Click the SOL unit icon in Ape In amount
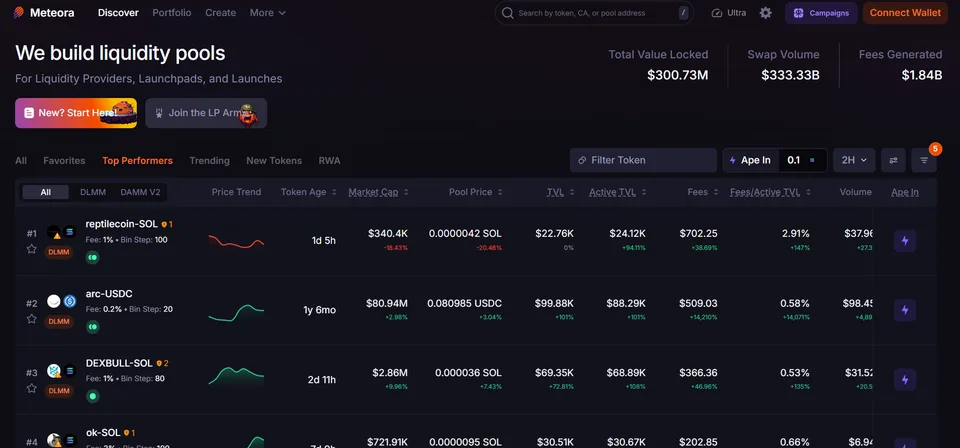The height and width of the screenshot is (448, 960). [812, 160]
